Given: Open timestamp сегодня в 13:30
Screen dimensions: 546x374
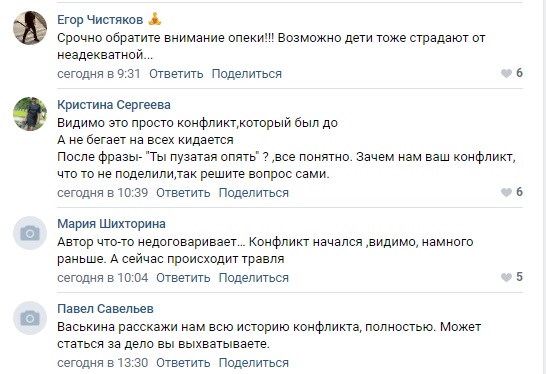Looking at the screenshot, I should click(x=103, y=363).
